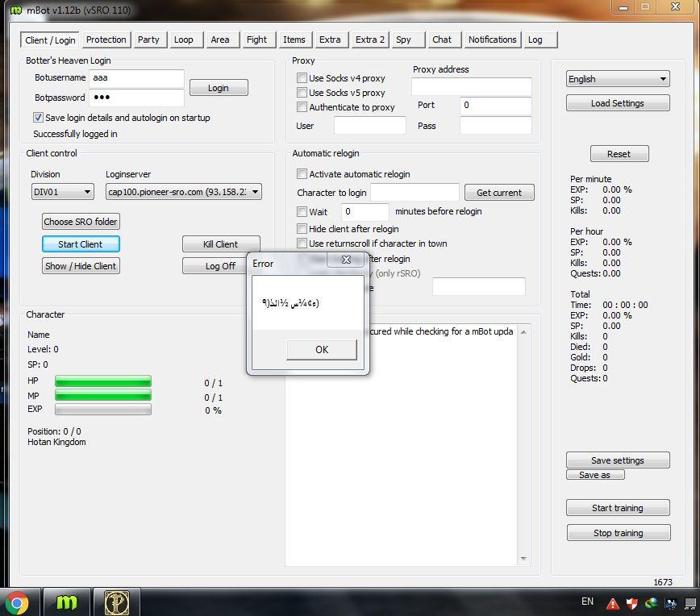Click the Save settings button
This screenshot has height=616, width=700.
click(618, 460)
